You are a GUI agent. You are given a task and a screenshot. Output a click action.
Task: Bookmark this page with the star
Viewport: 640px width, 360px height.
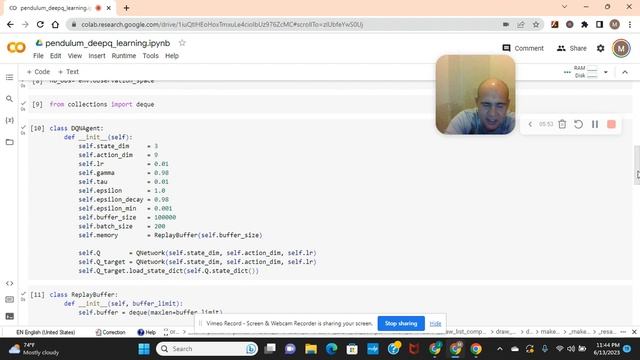tap(536, 24)
